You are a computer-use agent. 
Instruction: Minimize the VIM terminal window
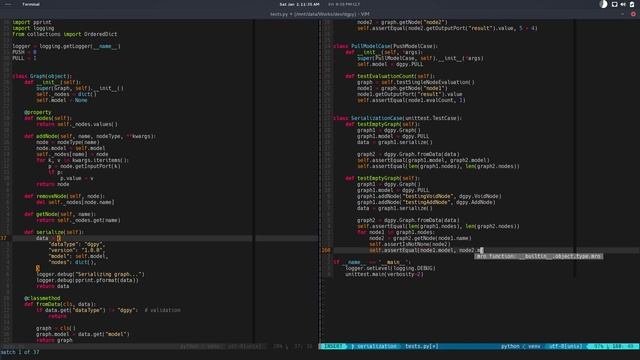tap(622, 14)
